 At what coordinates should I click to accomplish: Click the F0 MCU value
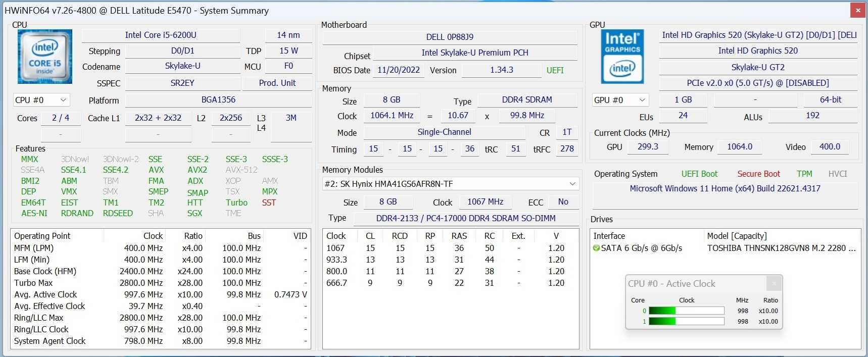click(288, 66)
